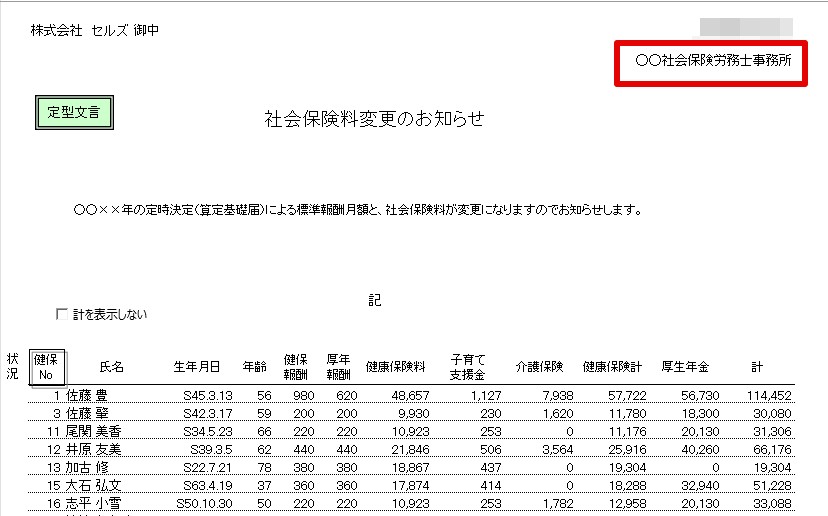The width and height of the screenshot is (828, 516).
Task: Click the name 大石 弘文
Action: coord(93,485)
